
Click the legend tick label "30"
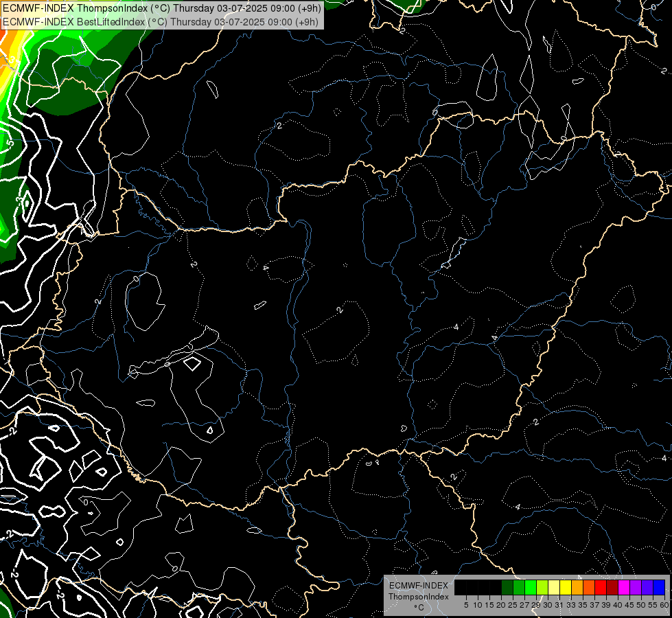(x=548, y=605)
